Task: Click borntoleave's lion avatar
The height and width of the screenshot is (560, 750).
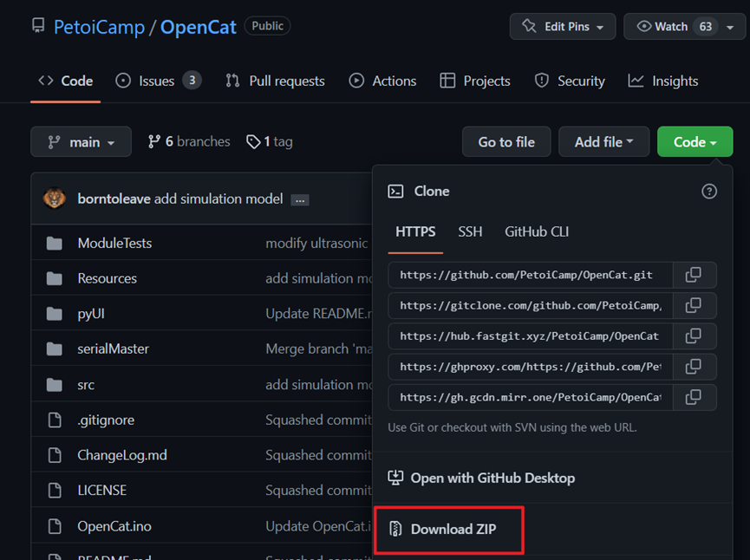Action: tap(55, 198)
